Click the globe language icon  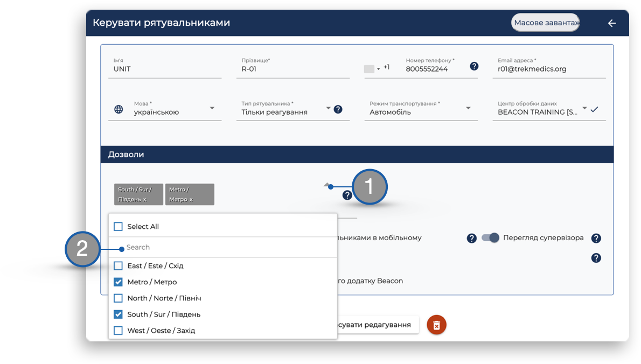[119, 109]
